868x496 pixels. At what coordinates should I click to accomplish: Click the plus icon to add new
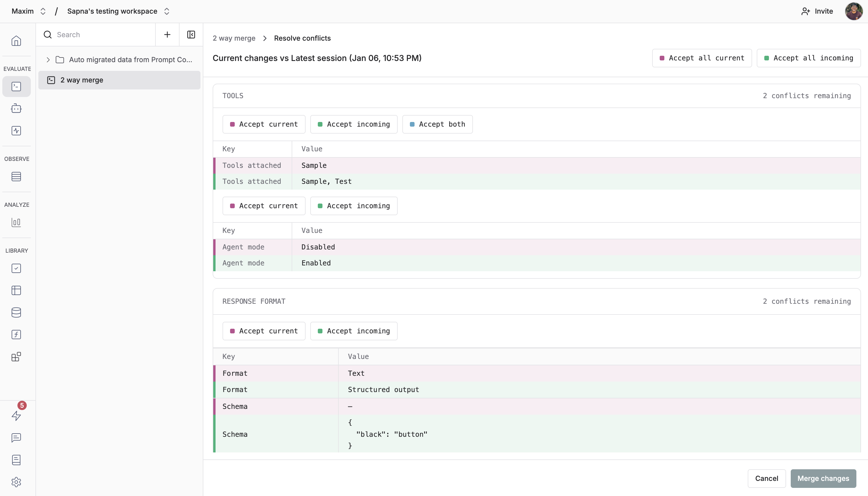[x=167, y=34]
